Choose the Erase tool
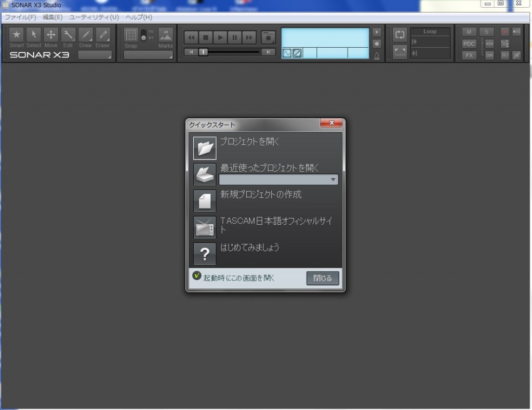The height and width of the screenshot is (410, 532). coord(103,35)
